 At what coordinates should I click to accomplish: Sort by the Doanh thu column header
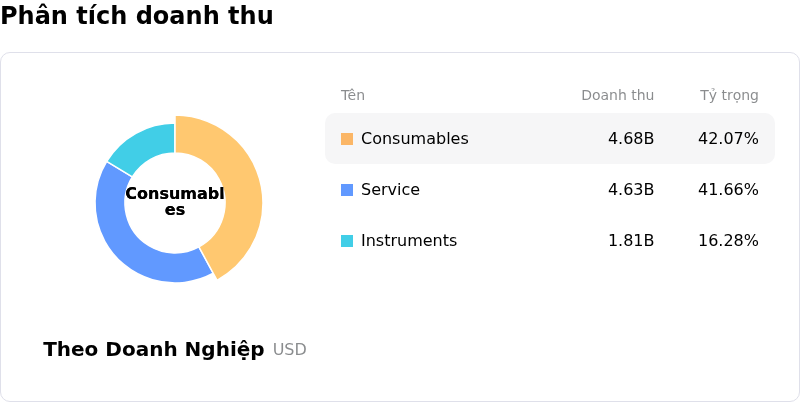(617, 95)
